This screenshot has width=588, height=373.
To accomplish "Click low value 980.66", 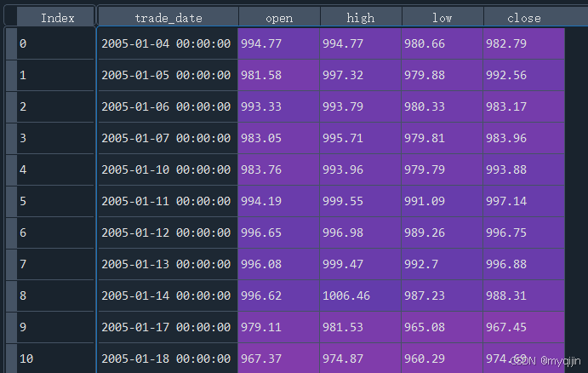I will coord(442,43).
